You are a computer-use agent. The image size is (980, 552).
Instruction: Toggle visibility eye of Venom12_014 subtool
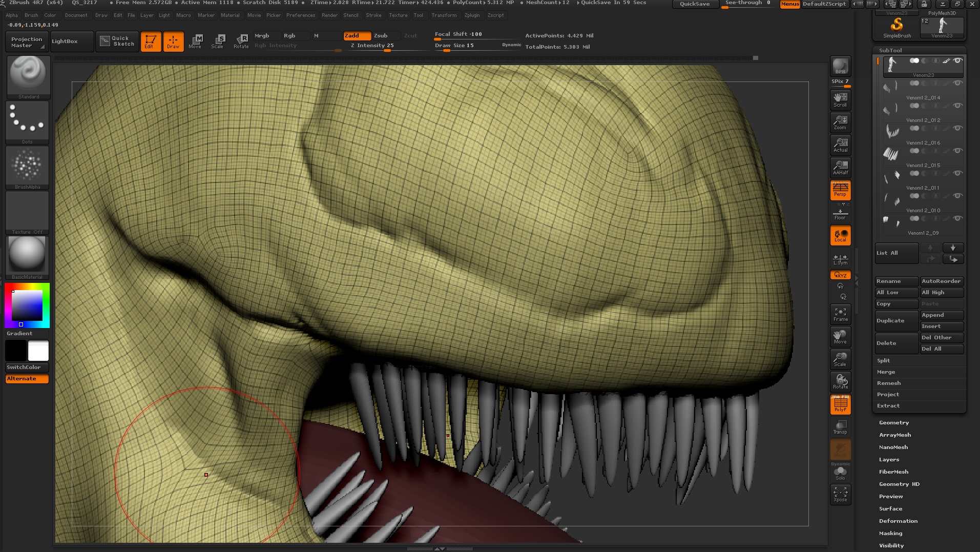tap(957, 83)
